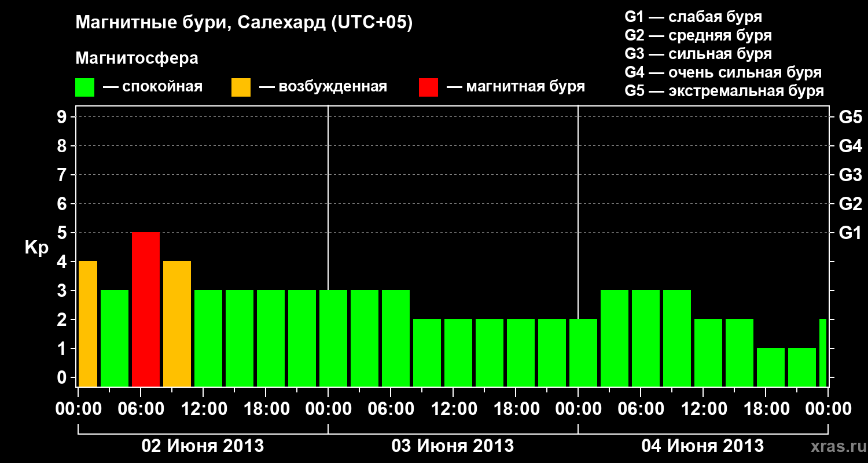
Task: Click the 'Магнитосфера' heading
Action: pos(137,58)
